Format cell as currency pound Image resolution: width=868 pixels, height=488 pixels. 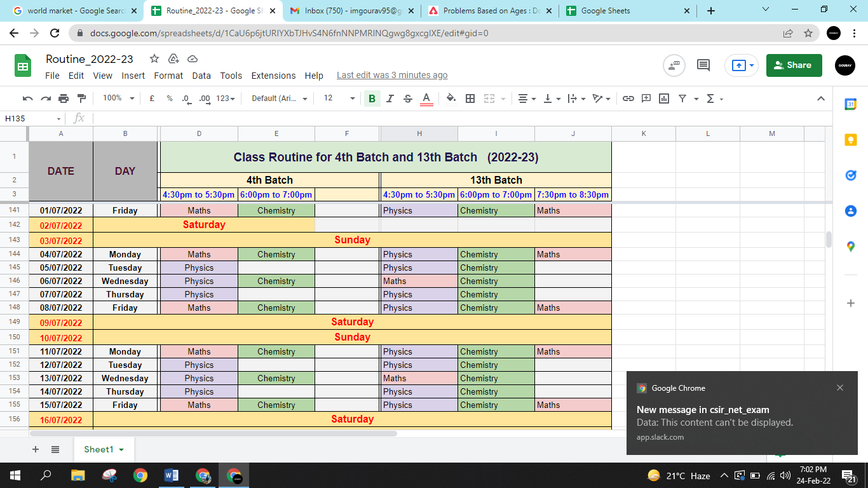pyautogui.click(x=152, y=98)
